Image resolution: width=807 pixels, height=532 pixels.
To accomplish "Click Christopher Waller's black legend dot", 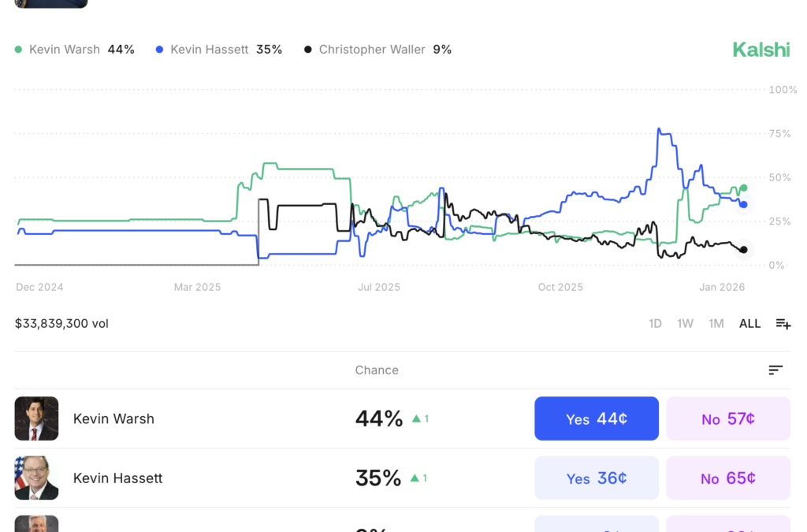I will coord(308,50).
